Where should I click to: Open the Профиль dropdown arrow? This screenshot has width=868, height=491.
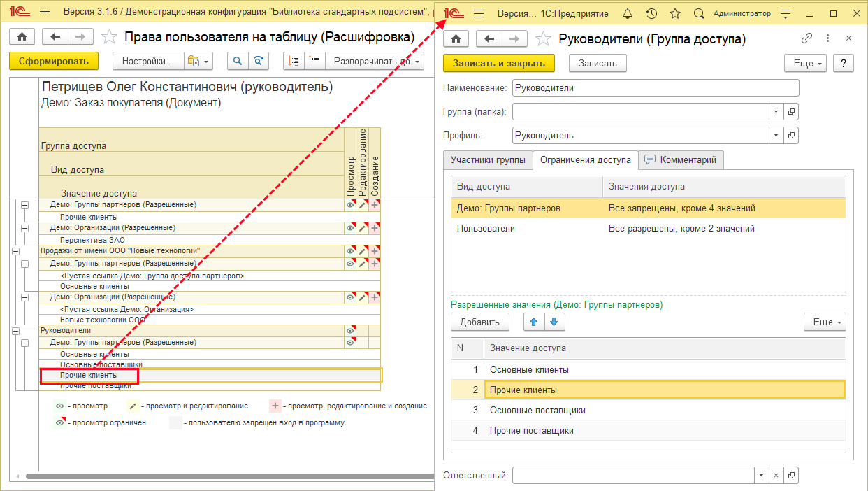point(777,135)
